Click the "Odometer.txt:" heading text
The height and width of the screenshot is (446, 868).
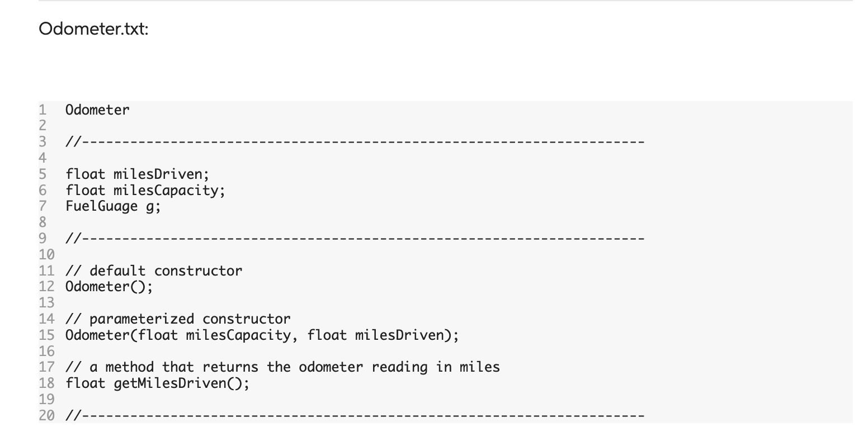(x=94, y=29)
